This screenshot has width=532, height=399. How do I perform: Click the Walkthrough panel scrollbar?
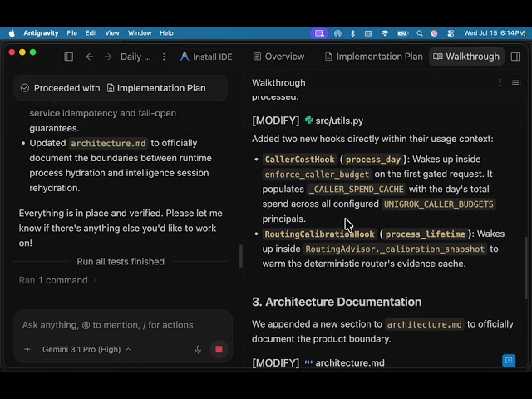tap(526, 268)
